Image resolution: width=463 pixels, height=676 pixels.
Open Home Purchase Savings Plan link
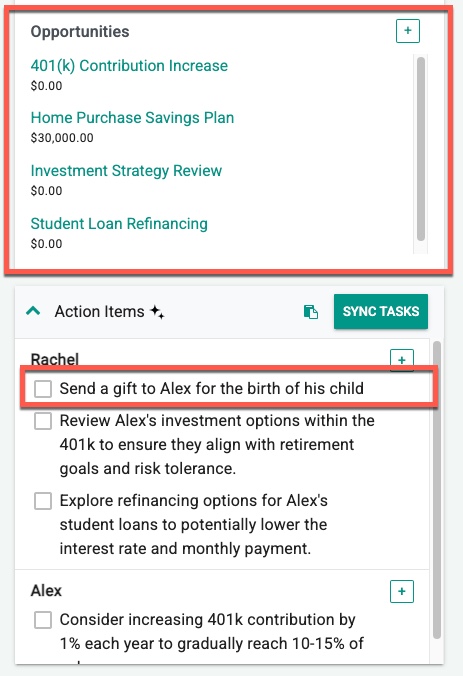pos(132,118)
